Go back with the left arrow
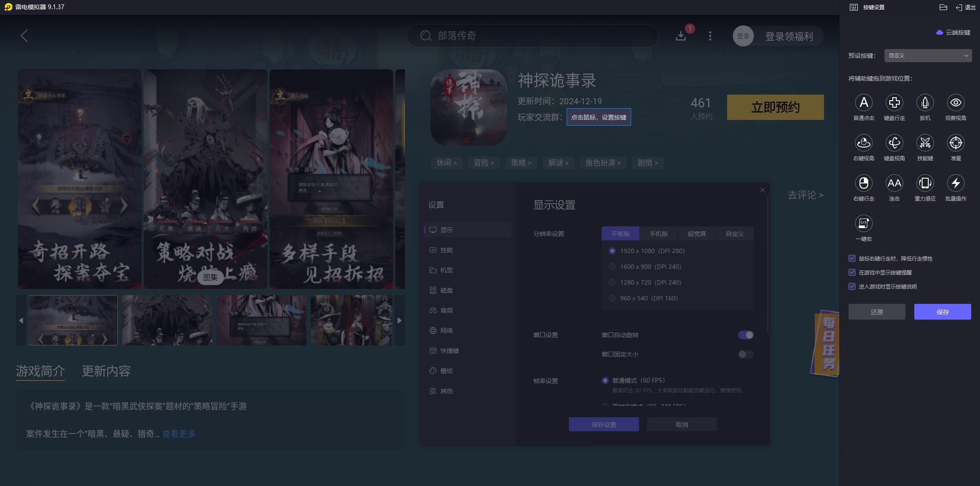Viewport: 980px width, 486px height. point(25,36)
